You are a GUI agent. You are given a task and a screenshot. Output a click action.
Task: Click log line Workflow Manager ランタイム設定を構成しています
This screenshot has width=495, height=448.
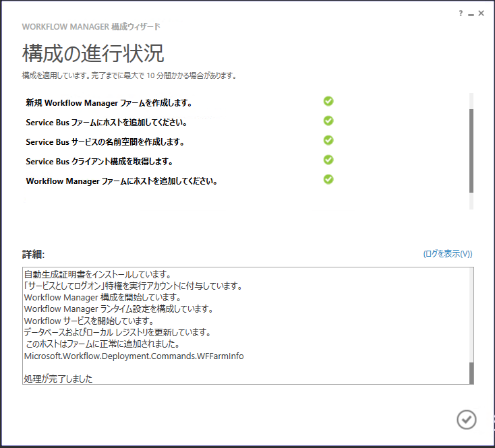119,309
